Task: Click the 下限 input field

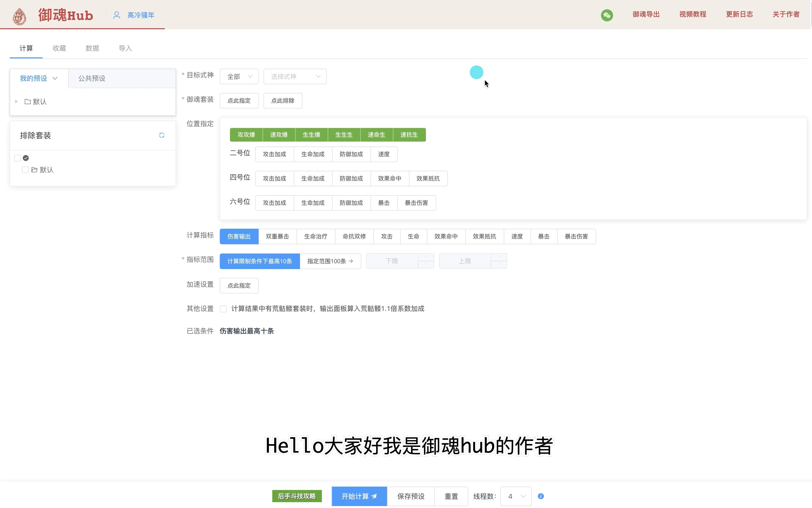Action: pyautogui.click(x=392, y=261)
